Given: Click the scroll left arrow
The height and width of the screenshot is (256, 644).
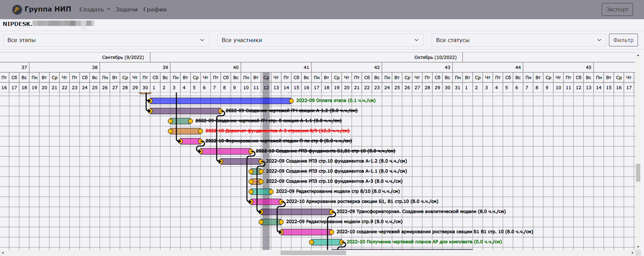Looking at the screenshot, I should tap(3, 253).
